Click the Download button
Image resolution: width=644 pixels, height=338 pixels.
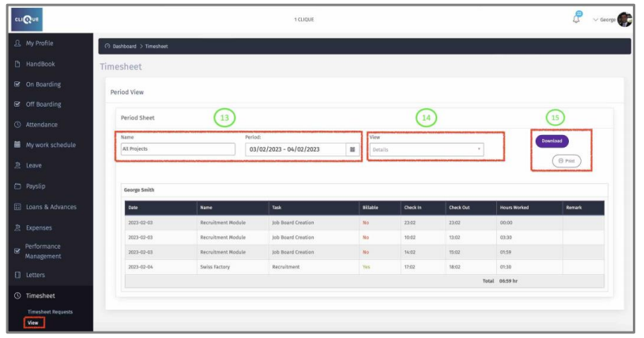(552, 141)
